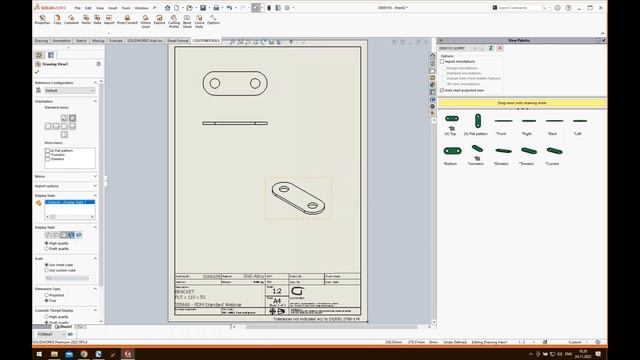This screenshot has height=360, width=640.
Task: Click the Print/Convert tool
Action: (127, 20)
